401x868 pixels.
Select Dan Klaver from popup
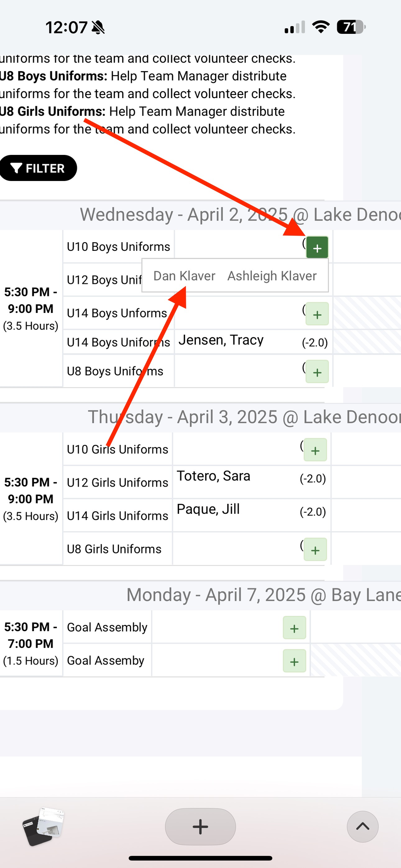point(184,276)
